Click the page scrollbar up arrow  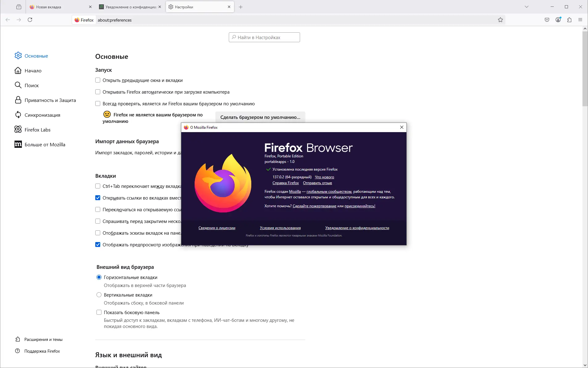(x=585, y=29)
